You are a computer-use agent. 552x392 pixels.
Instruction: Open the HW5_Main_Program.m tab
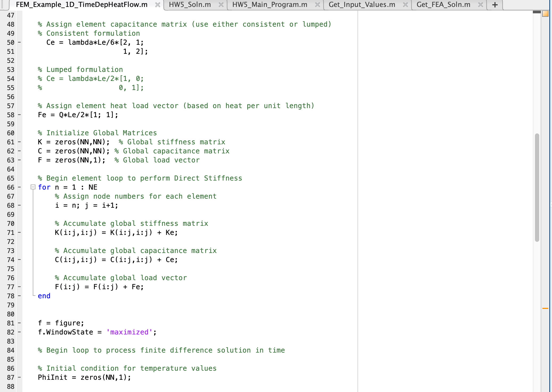[x=270, y=5]
